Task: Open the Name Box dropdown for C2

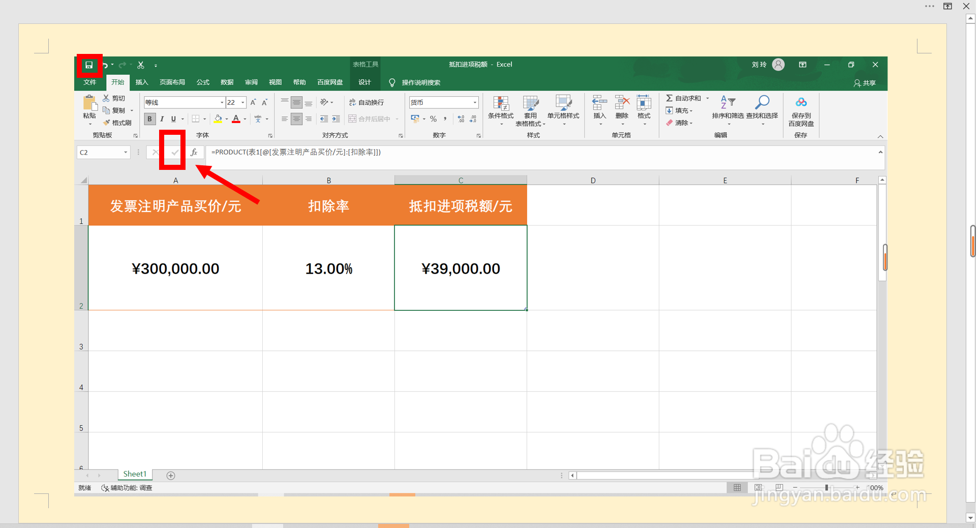Action: pyautogui.click(x=126, y=152)
